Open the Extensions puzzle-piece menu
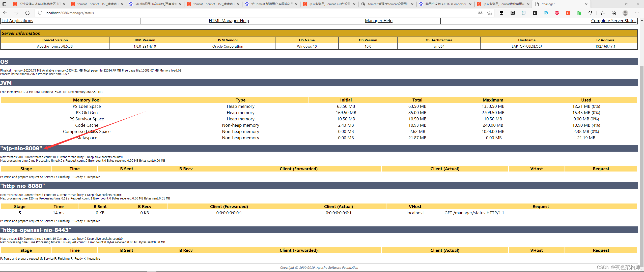 coord(590,13)
